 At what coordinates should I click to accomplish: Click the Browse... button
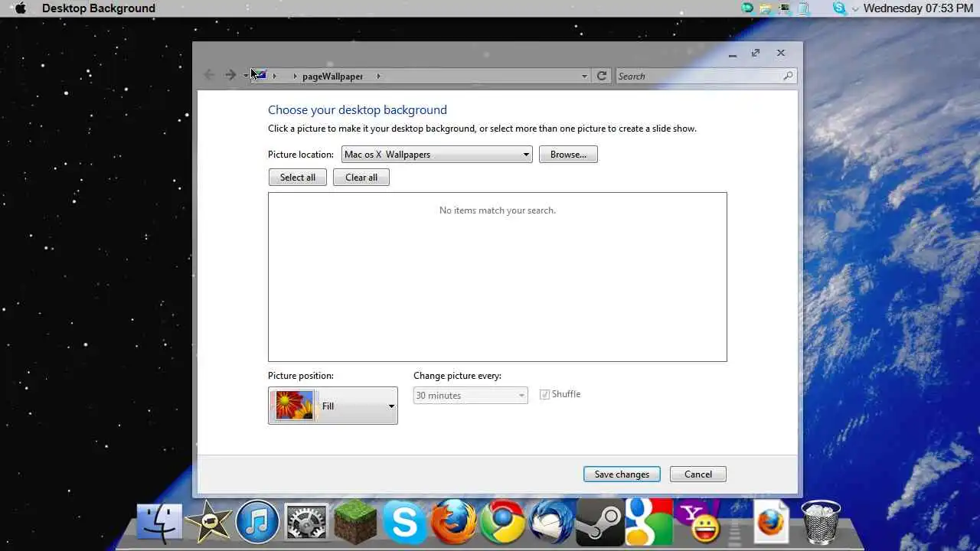coord(568,155)
